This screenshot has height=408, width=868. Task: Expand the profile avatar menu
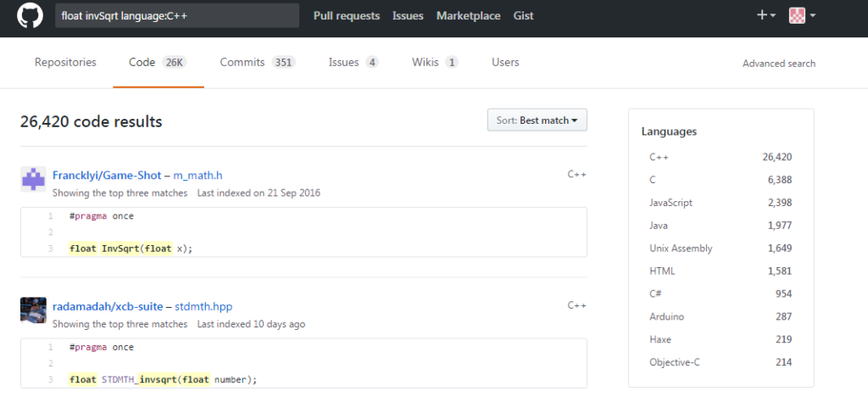coord(802,15)
